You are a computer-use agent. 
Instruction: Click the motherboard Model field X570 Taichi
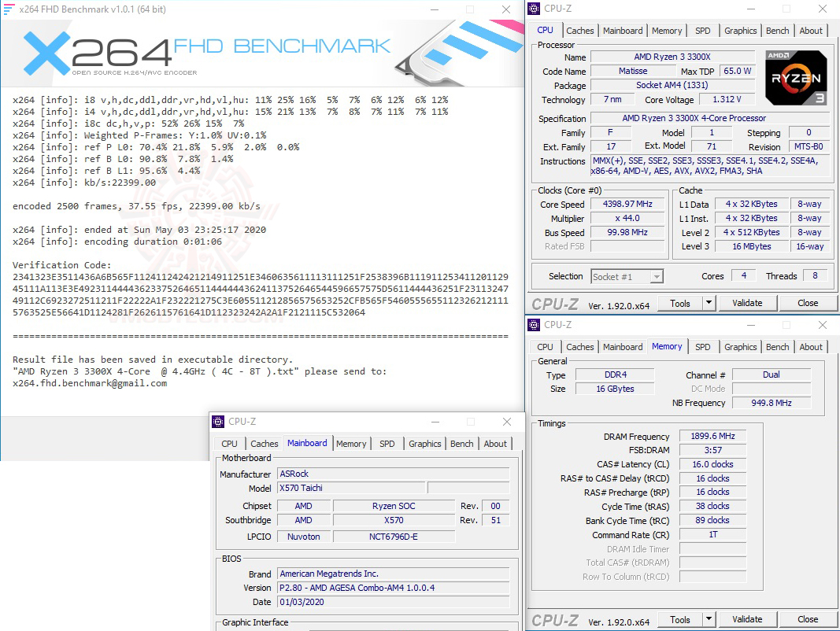tap(351, 488)
